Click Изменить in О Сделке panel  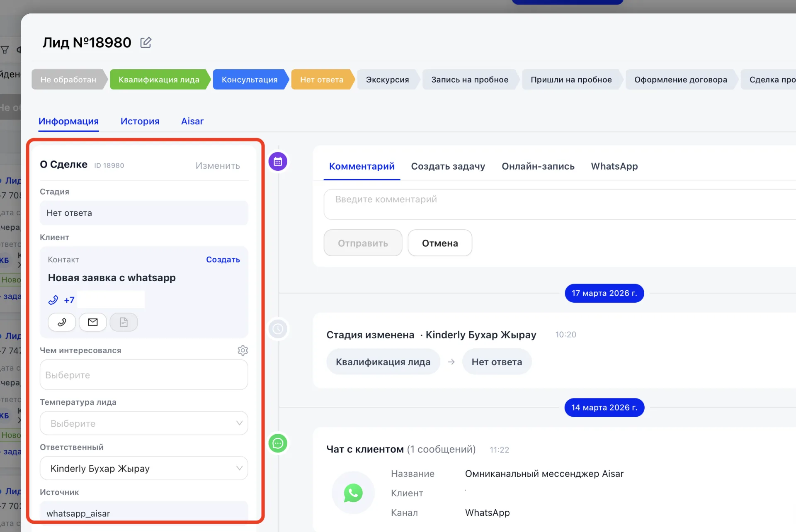[218, 165]
